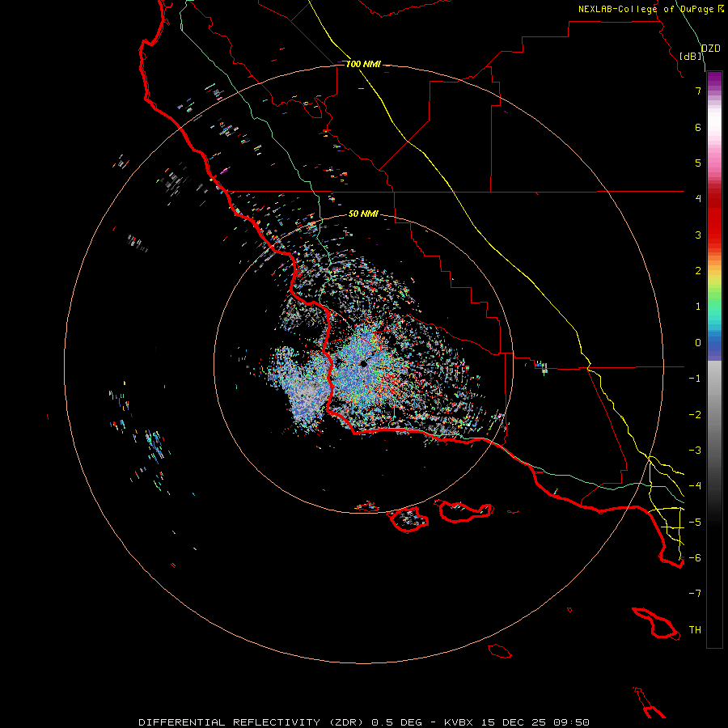The width and height of the screenshot is (728, 728).
Task: Click the "-6" value on the color scale
Action: pyautogui.click(x=695, y=558)
